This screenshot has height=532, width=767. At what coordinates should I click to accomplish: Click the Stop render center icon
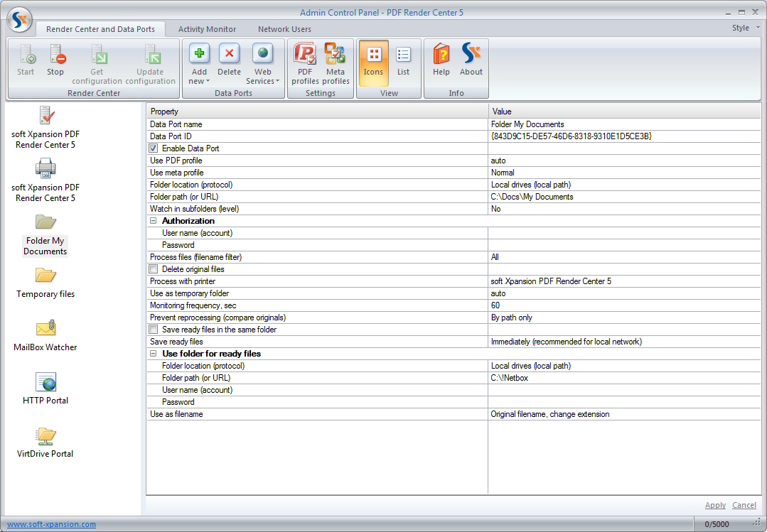click(x=55, y=60)
